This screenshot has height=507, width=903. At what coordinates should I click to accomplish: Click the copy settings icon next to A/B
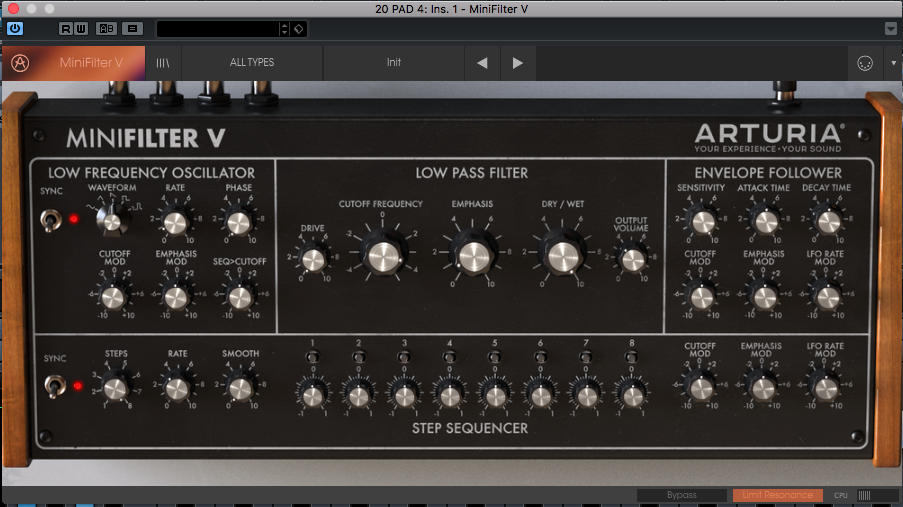tap(132, 28)
